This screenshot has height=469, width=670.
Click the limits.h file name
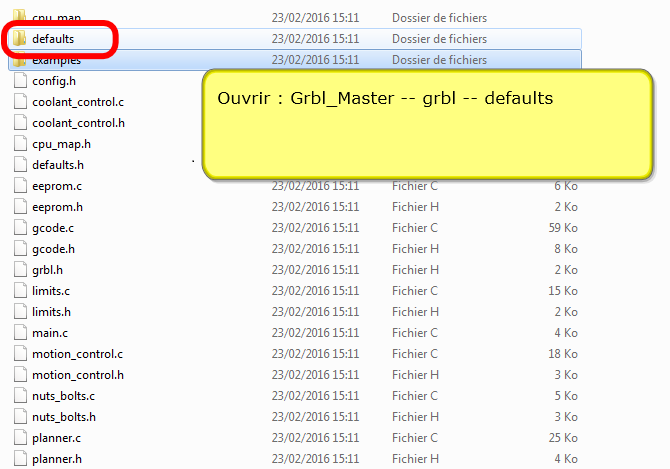50,312
